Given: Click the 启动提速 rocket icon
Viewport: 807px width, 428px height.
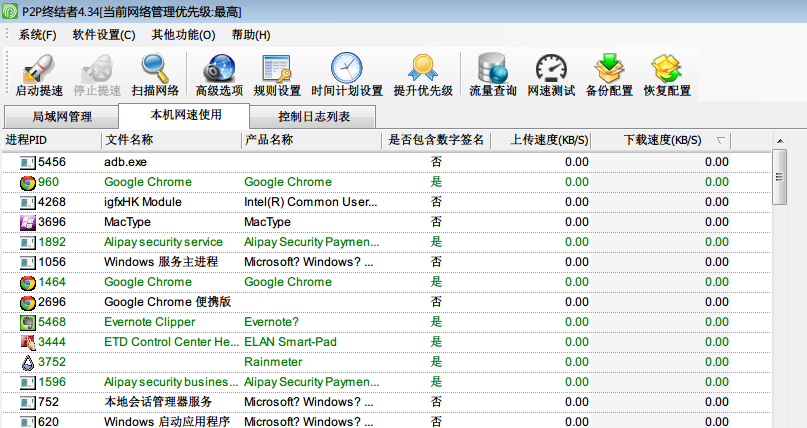Looking at the screenshot, I should coord(39,68).
